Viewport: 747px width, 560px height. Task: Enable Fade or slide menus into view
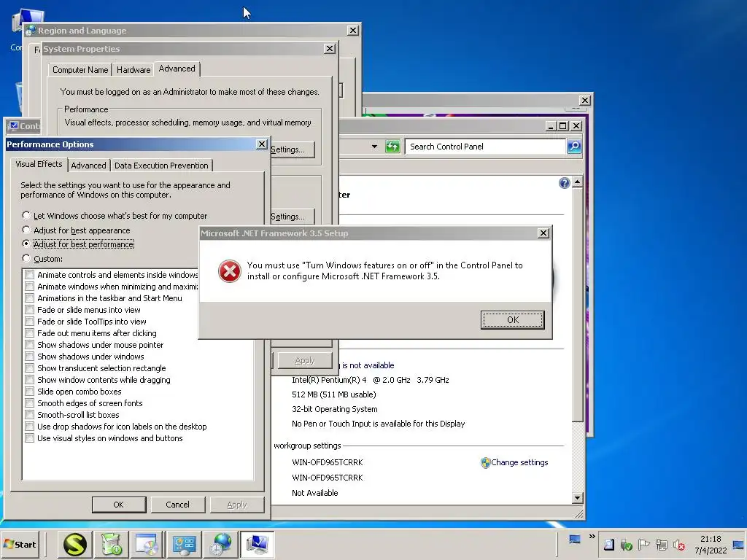click(29, 310)
